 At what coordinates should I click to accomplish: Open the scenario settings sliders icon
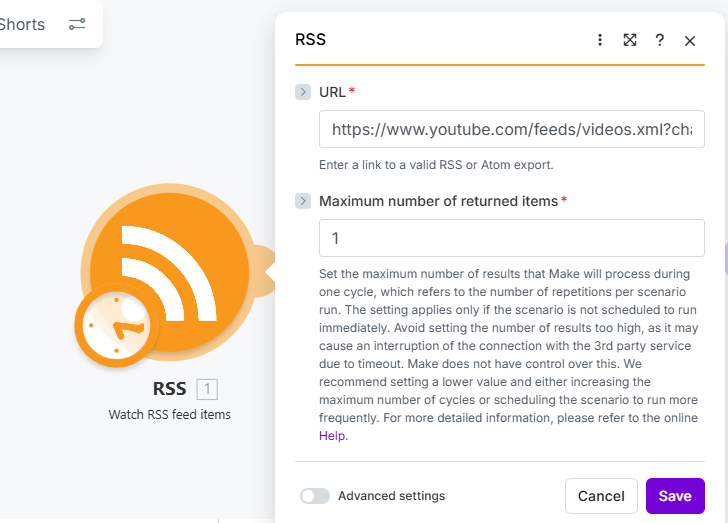pyautogui.click(x=77, y=24)
